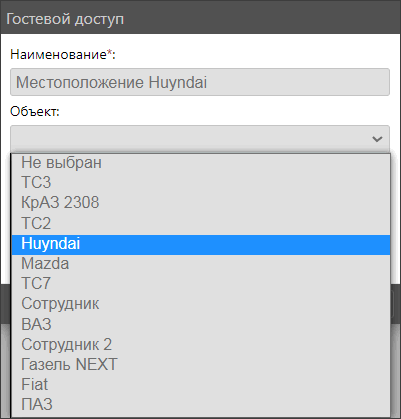Select Mazda from the list
Screen dimensions: 401x419
pos(201,264)
